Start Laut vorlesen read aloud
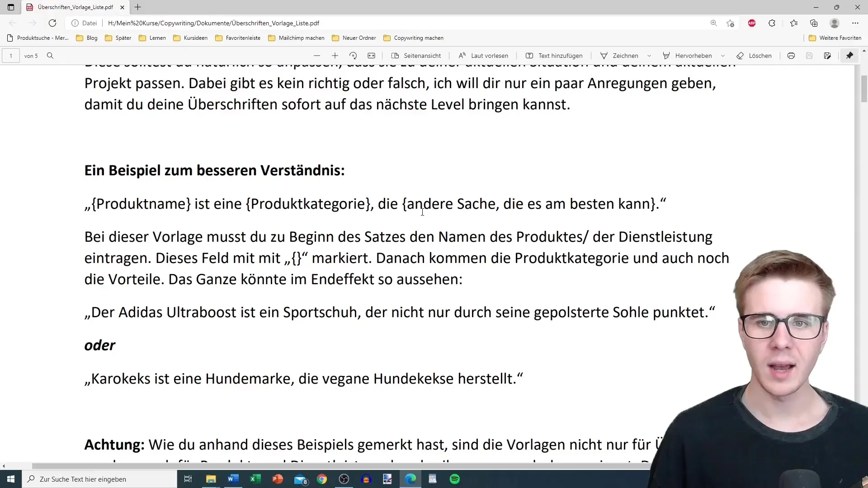868x488 pixels. (x=483, y=56)
